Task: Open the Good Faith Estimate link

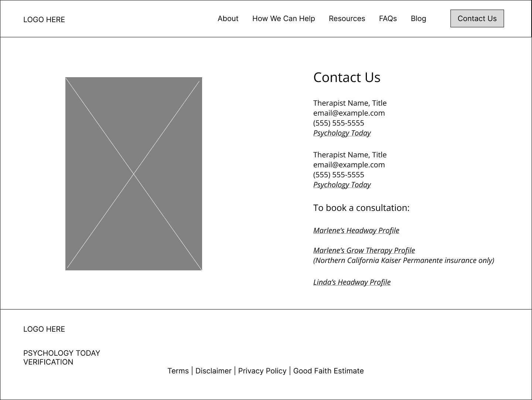Action: tap(328, 371)
